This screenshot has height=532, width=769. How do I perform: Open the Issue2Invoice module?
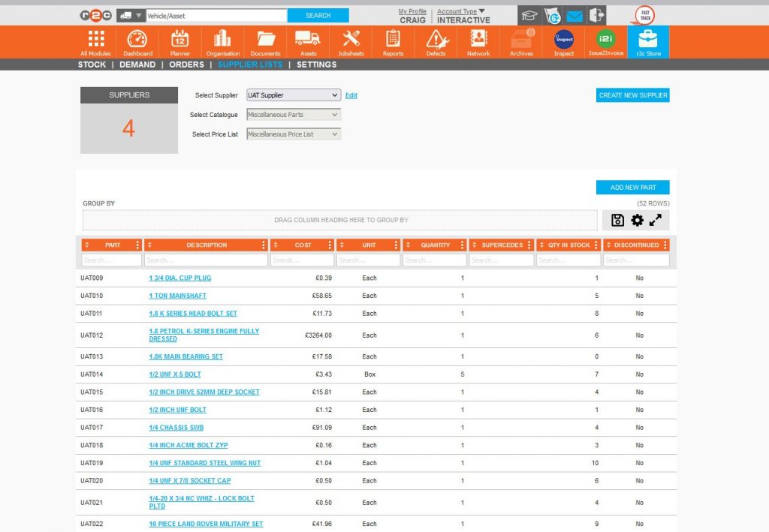tap(605, 41)
